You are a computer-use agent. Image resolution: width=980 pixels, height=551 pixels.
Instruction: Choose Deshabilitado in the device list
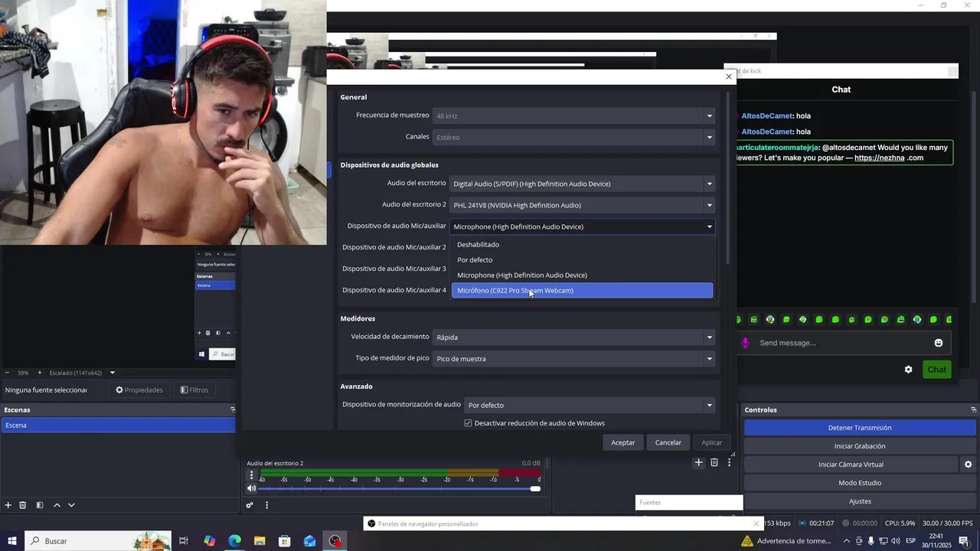tap(582, 245)
